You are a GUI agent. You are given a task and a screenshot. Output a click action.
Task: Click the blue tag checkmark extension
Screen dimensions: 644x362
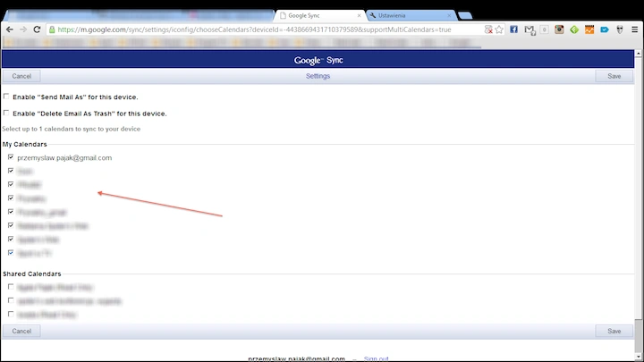point(604,29)
